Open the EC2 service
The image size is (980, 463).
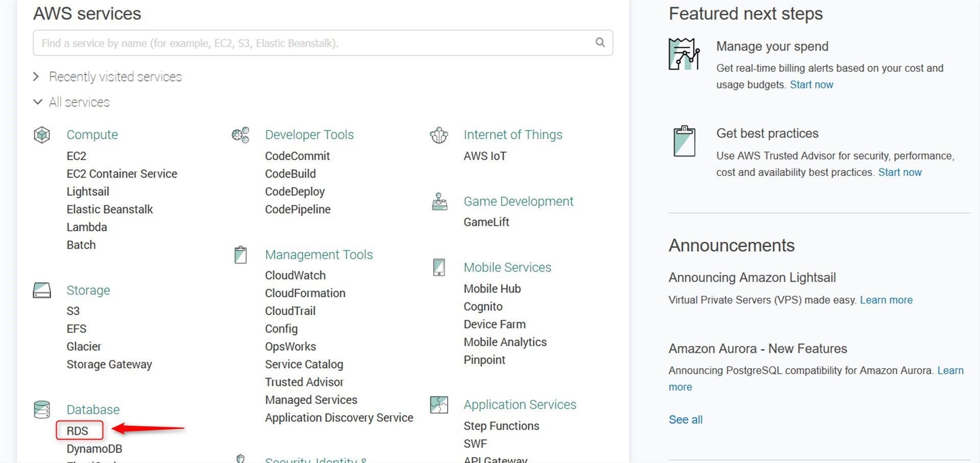coord(77,156)
